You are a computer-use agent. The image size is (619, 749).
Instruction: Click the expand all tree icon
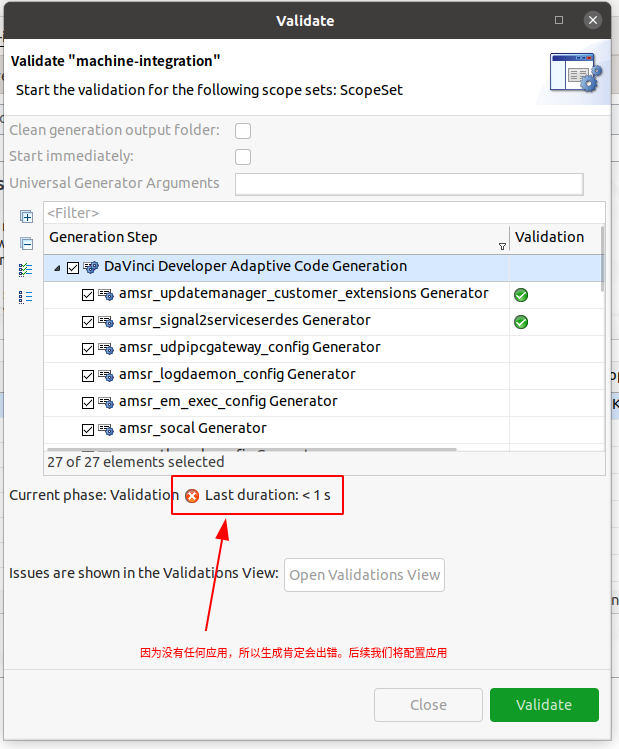point(26,217)
